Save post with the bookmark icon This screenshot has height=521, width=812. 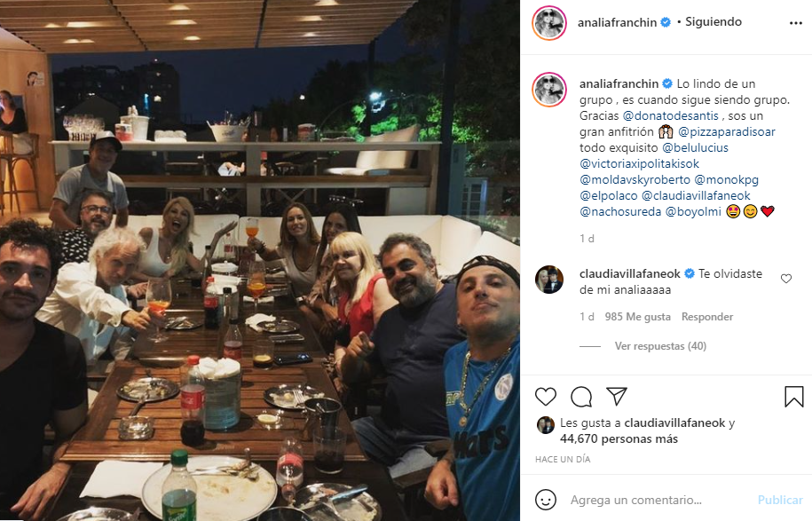coord(794,397)
